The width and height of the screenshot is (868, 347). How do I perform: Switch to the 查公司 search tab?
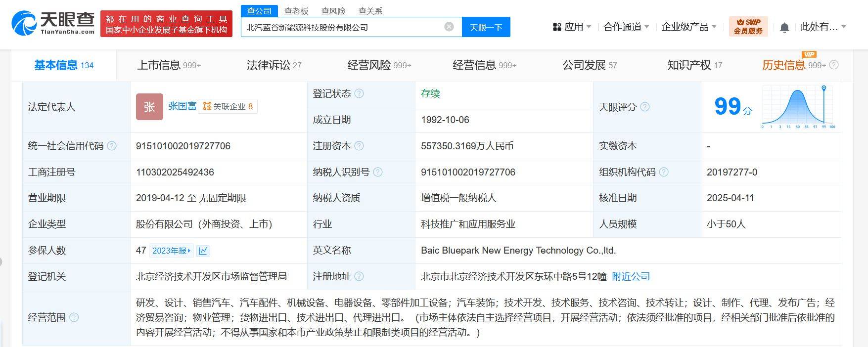click(260, 11)
